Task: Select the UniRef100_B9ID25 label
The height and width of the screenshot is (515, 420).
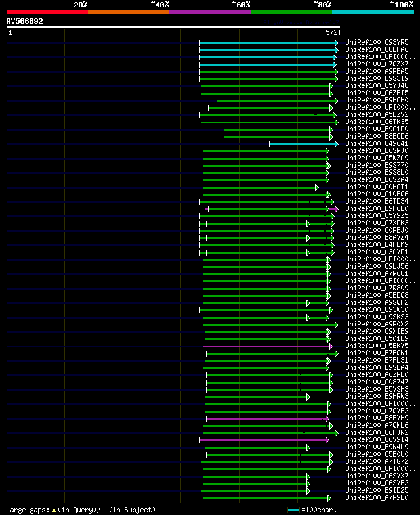Action: pyautogui.click(x=377, y=490)
